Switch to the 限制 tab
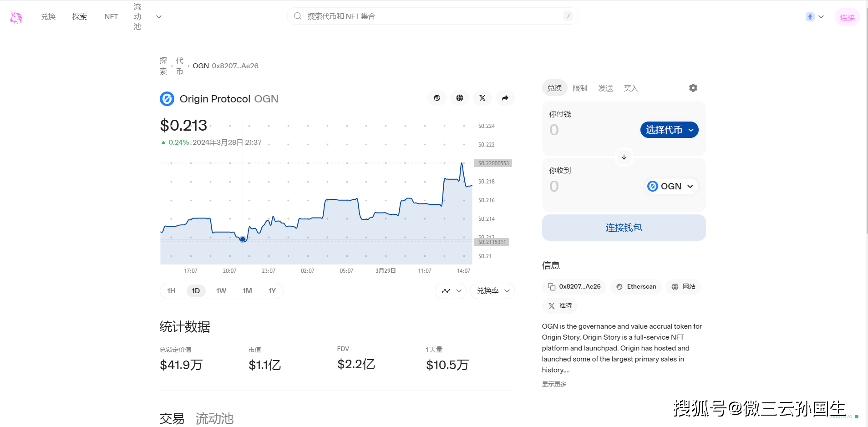Screen dimensions: 868x427 pyautogui.click(x=580, y=88)
